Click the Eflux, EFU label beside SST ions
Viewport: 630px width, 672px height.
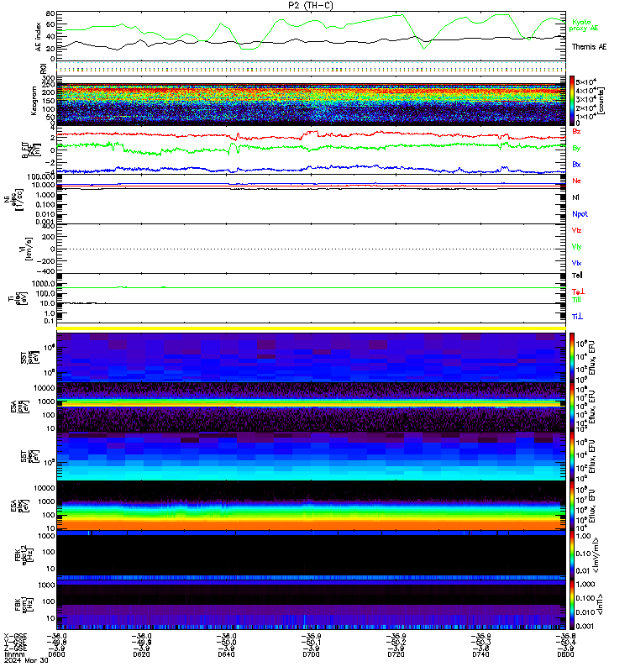[593, 358]
